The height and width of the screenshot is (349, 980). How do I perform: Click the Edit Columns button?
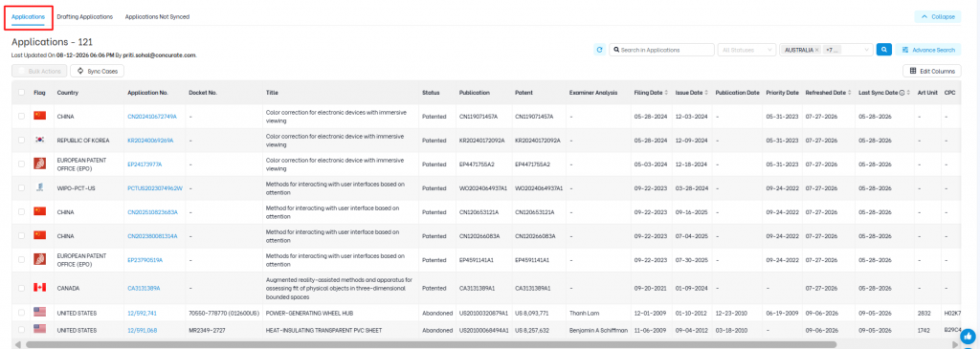click(932, 71)
